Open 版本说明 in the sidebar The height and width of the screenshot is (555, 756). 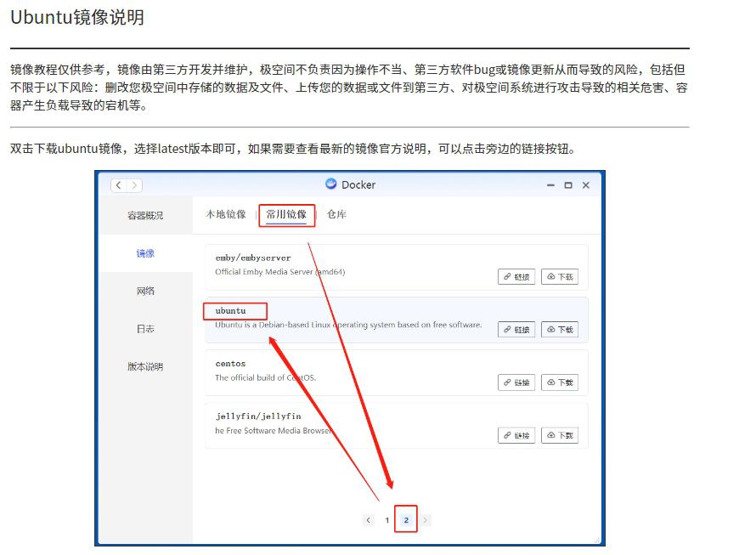145,367
